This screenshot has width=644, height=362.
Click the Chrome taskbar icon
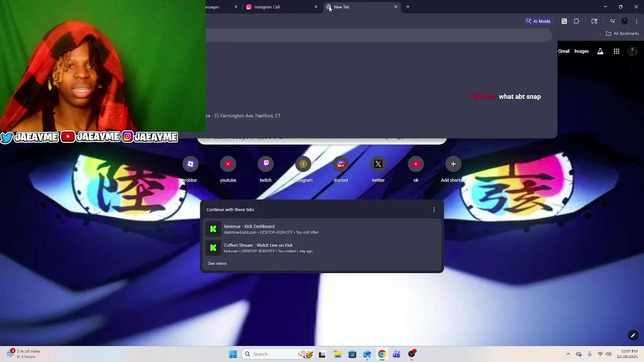click(x=382, y=354)
